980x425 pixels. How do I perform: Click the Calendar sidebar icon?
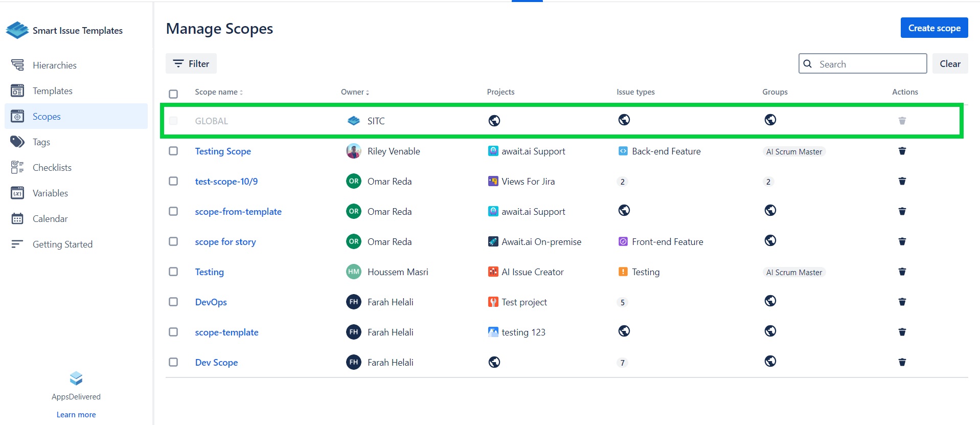[17, 218]
